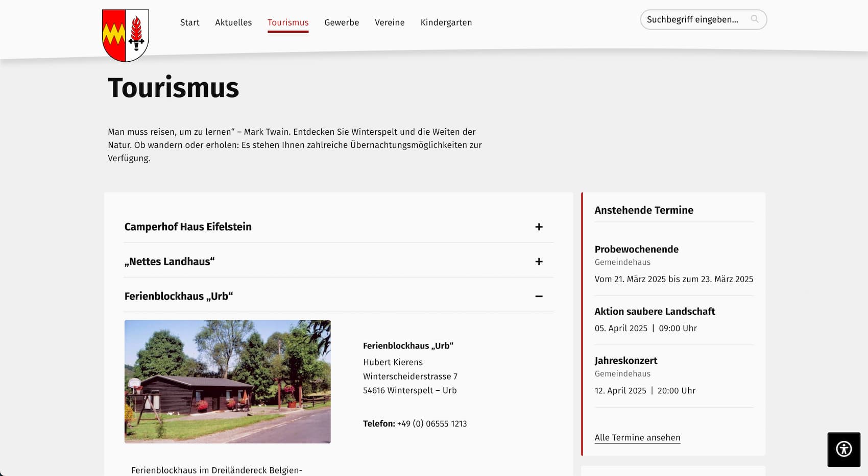Select the Tourismus navigation item
The width and height of the screenshot is (868, 476).
tap(288, 22)
